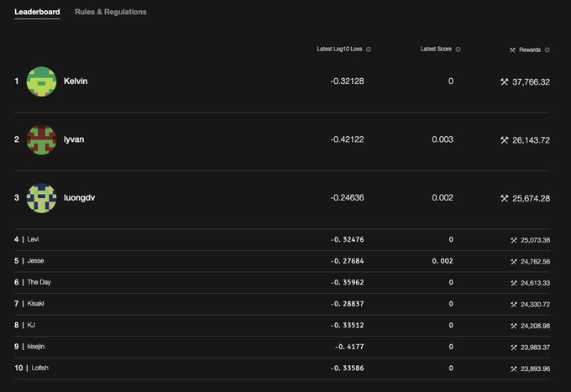The height and width of the screenshot is (392, 571).
Task: Click info icon next to Latest Log10 Loss
Action: click(x=369, y=50)
